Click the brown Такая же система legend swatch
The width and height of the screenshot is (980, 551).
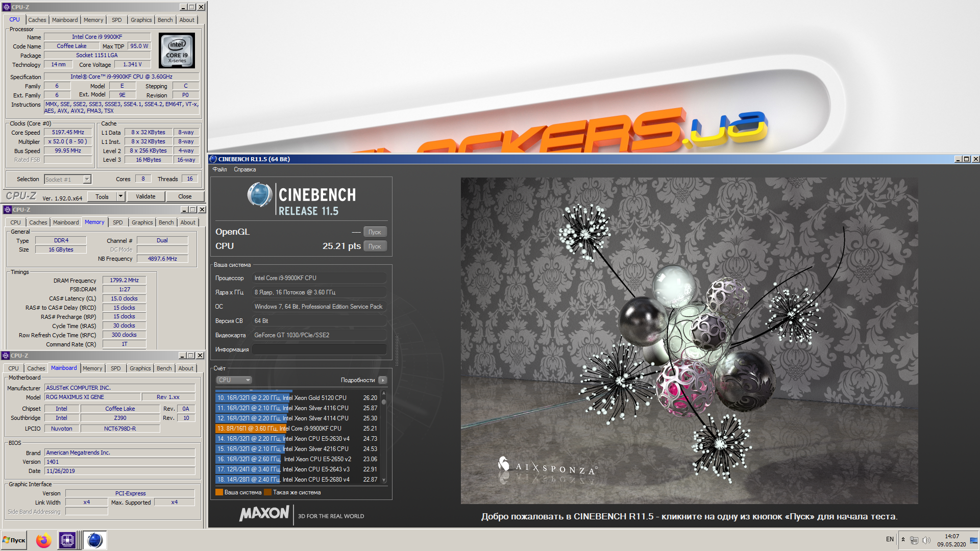coord(267,492)
